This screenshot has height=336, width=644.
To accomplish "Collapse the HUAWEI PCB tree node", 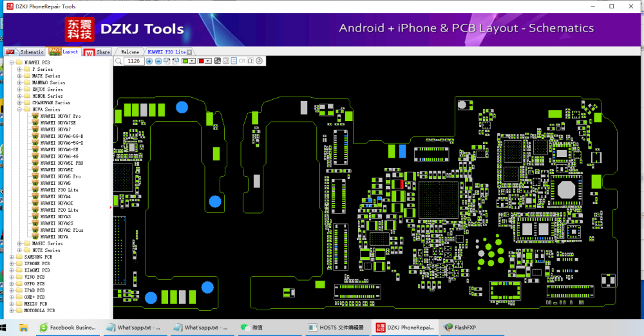I will point(12,62).
